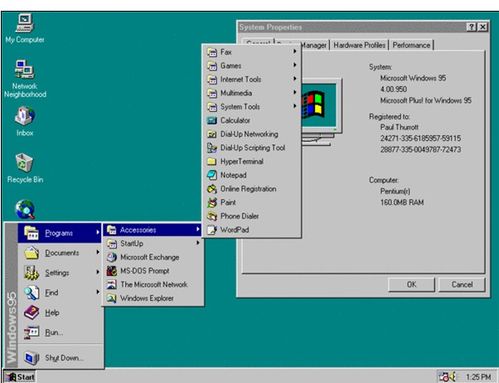Click the text 160.0MB RAM
The width and height of the screenshot is (499, 383).
coord(402,202)
